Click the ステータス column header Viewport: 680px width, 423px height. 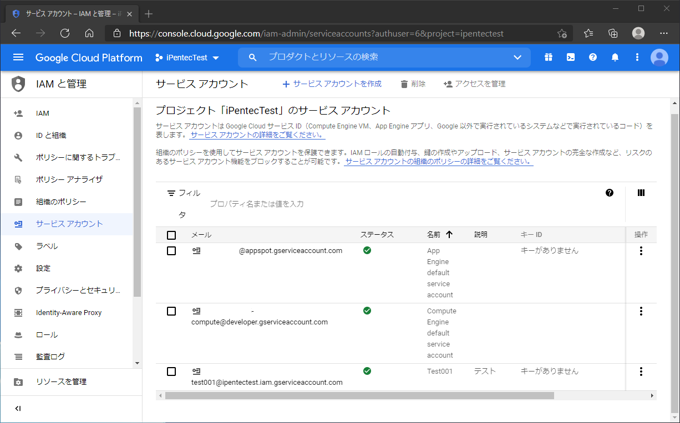[377, 235]
